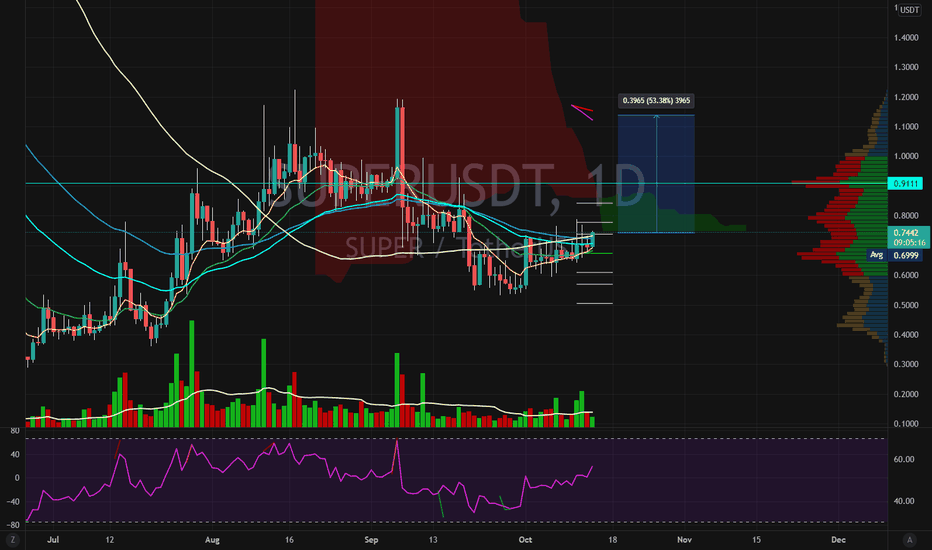Click the 40.00 RSI axis label
Image resolution: width=932 pixels, height=550 pixels.
[x=903, y=501]
